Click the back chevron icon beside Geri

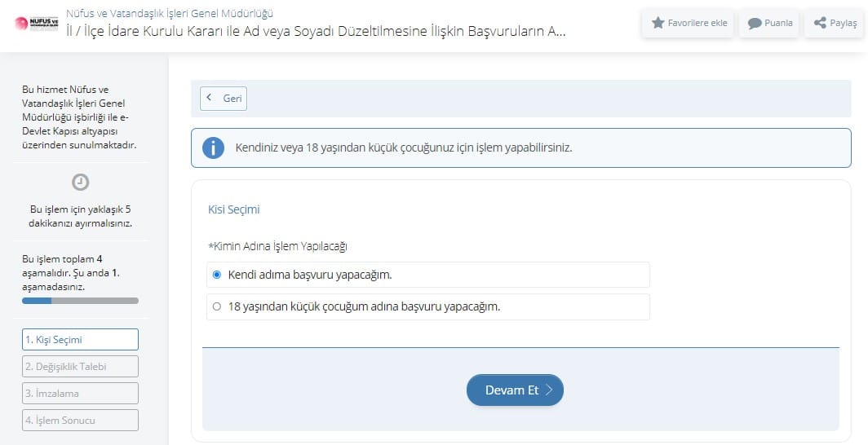coord(210,98)
